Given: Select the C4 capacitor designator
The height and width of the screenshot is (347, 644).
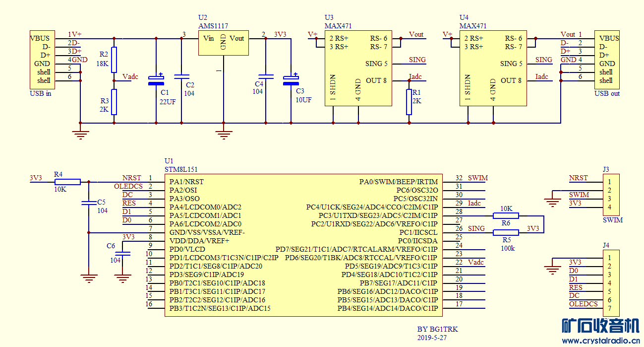Looking at the screenshot, I should tap(259, 83).
